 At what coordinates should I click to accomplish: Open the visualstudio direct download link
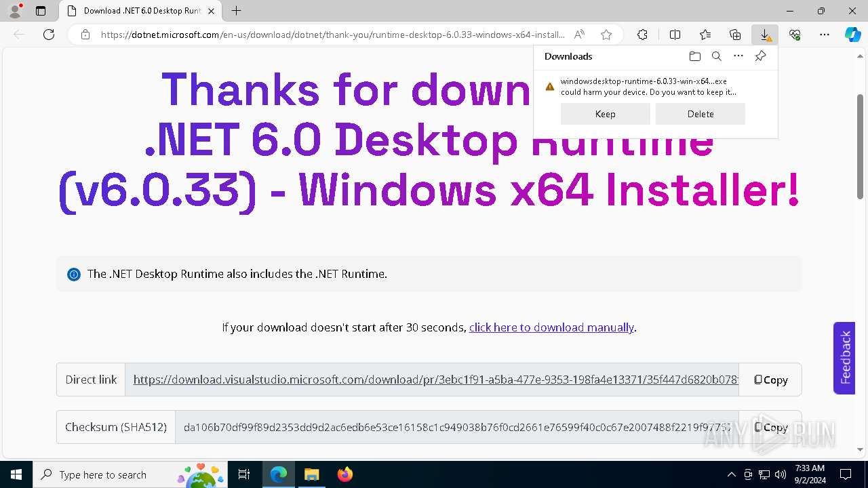[435, 380]
